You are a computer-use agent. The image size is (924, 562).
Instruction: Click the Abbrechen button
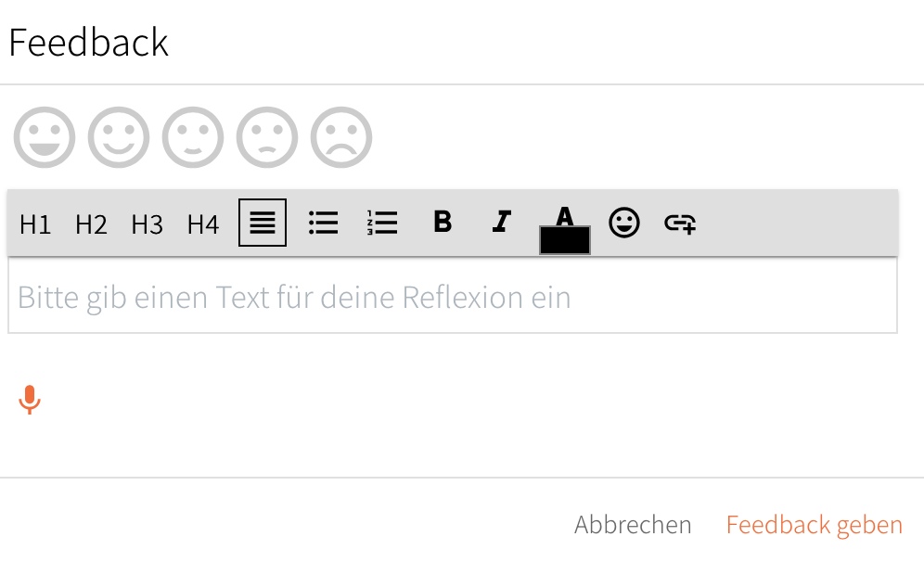click(633, 525)
